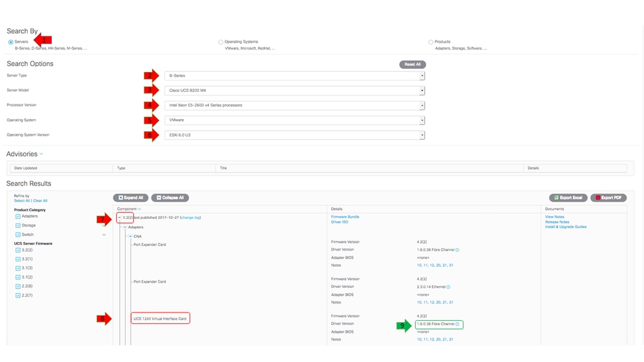Click the Title column header in Advisories
Viewport: 644px width, 362px height.
(x=223, y=168)
